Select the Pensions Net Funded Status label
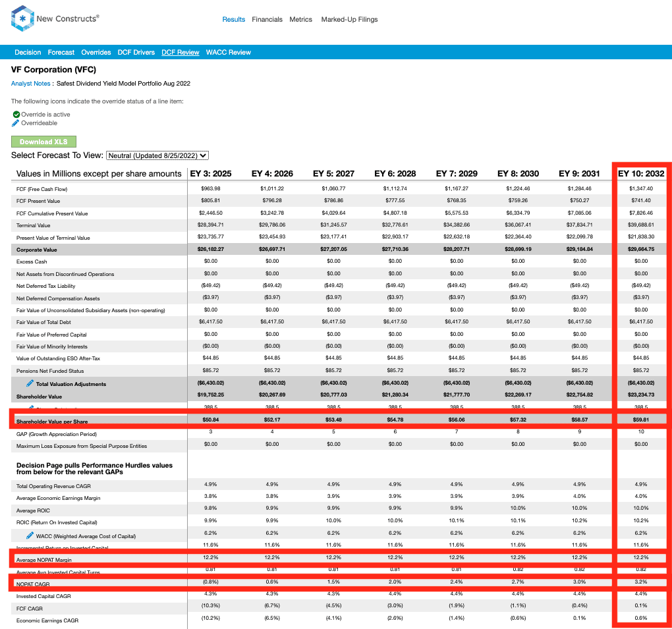 [x=50, y=371]
